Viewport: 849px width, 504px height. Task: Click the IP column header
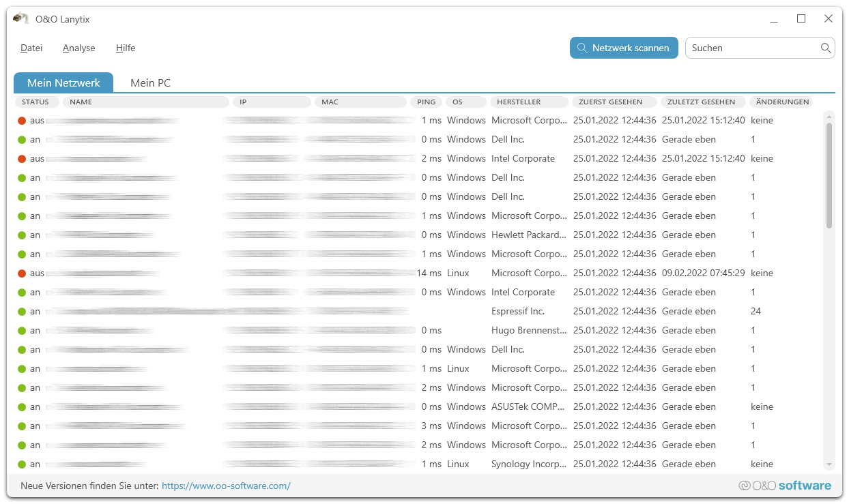(272, 102)
